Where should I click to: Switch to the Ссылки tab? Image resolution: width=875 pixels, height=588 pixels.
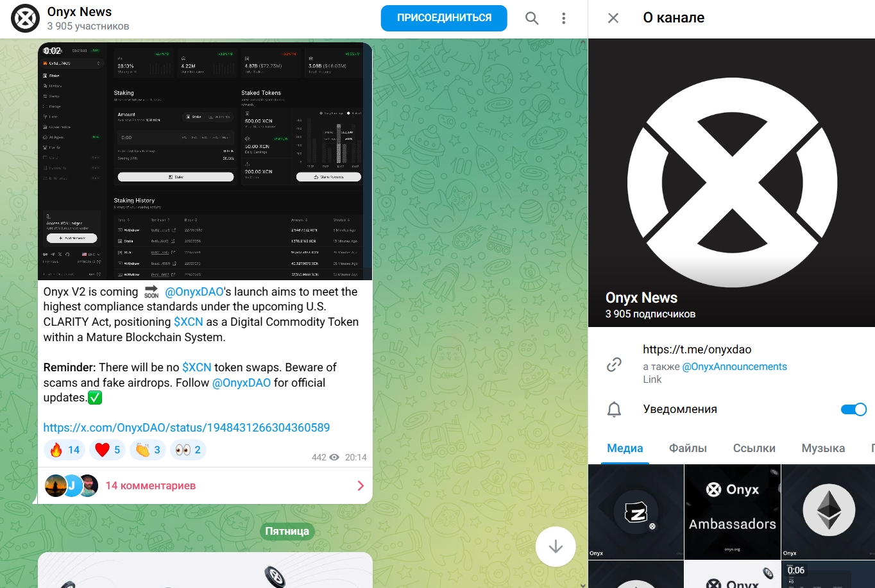754,448
